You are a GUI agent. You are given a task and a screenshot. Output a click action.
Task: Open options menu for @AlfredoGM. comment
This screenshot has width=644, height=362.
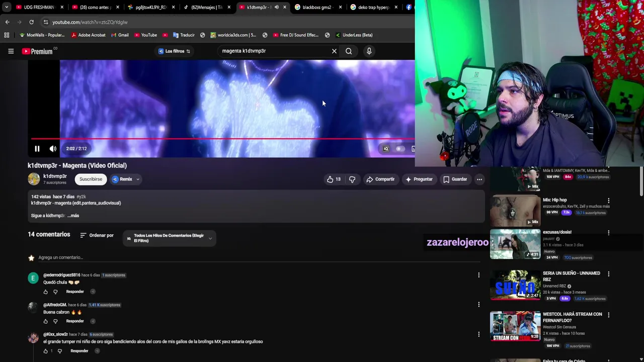point(478,305)
